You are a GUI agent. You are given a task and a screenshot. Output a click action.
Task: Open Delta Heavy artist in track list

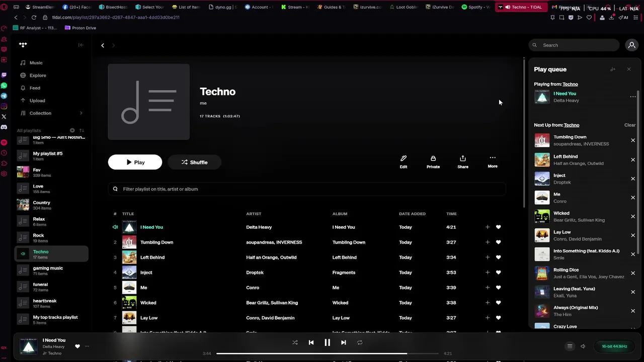tap(259, 227)
